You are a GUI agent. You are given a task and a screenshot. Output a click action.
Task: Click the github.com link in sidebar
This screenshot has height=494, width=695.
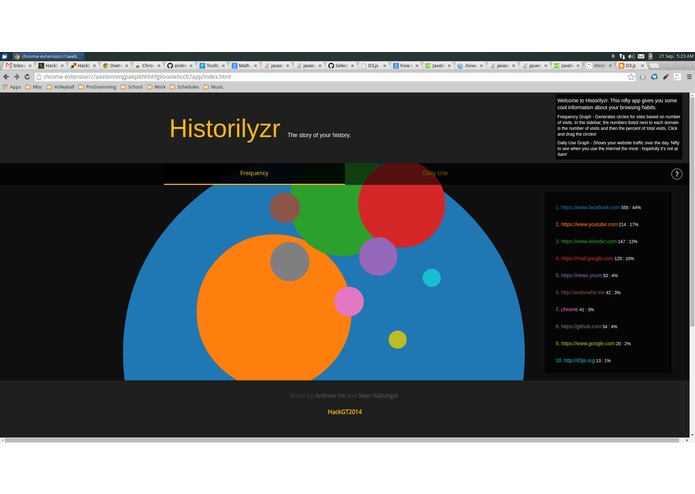click(581, 327)
